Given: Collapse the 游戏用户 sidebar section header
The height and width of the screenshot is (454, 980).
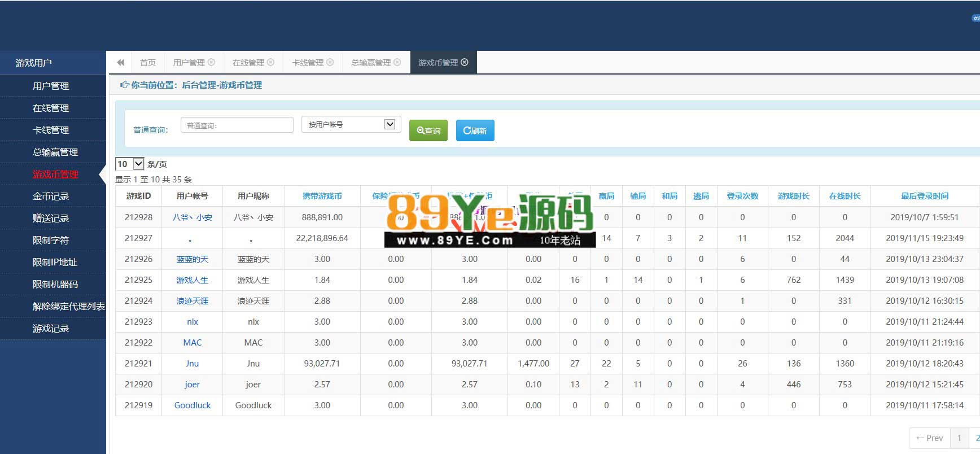Looking at the screenshot, I should coord(53,63).
